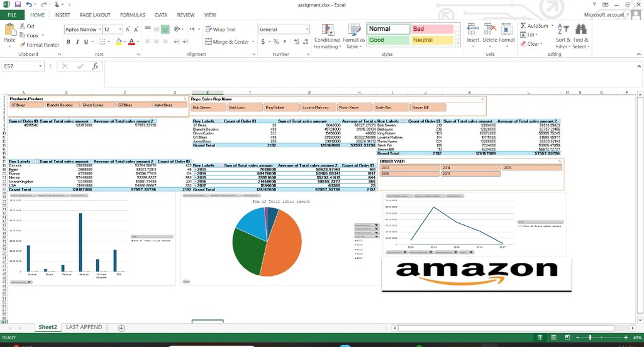Open Format as Table gallery
Viewport: 644px width, 347px height.
(353, 36)
